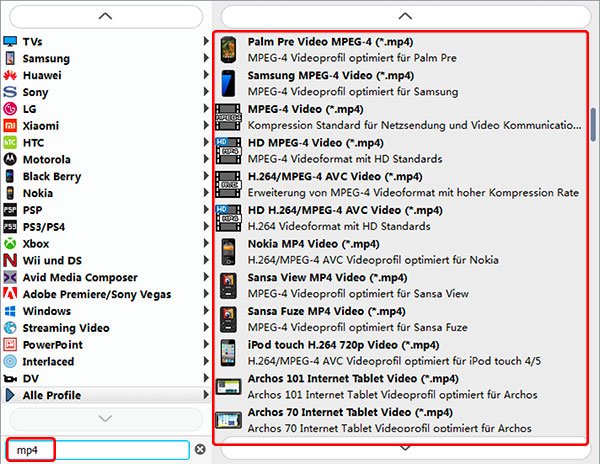Open the Interlaced category
This screenshot has height=464, width=600.
106,361
